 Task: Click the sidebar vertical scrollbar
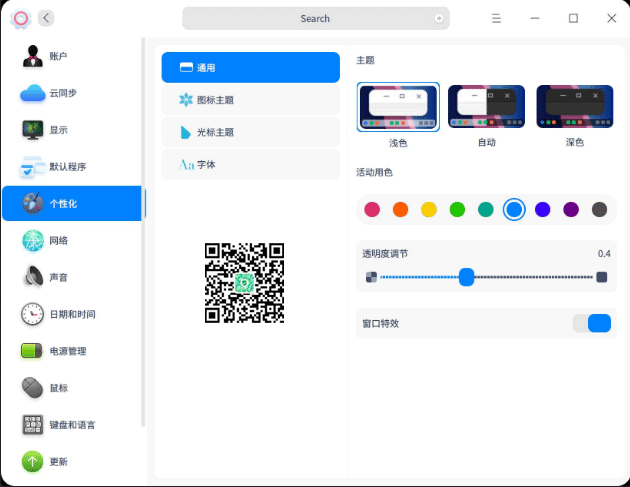[x=143, y=232]
